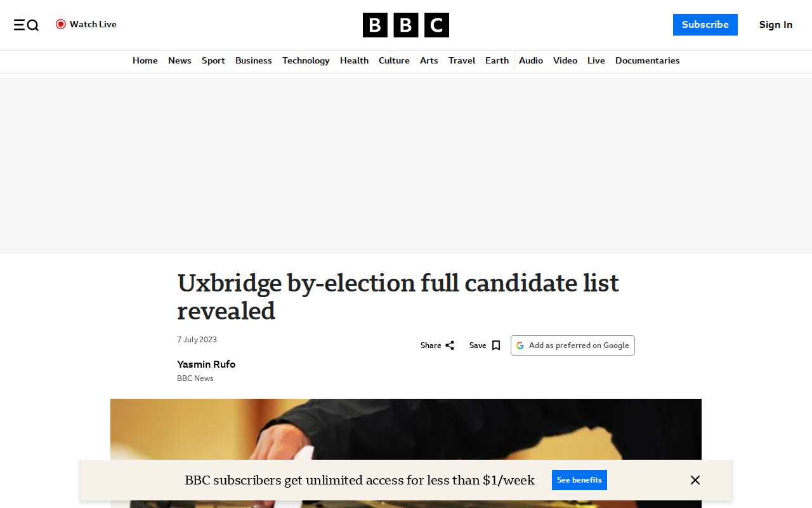This screenshot has height=508, width=812.
Task: Save article with the bookmark icon
Action: coord(496,345)
